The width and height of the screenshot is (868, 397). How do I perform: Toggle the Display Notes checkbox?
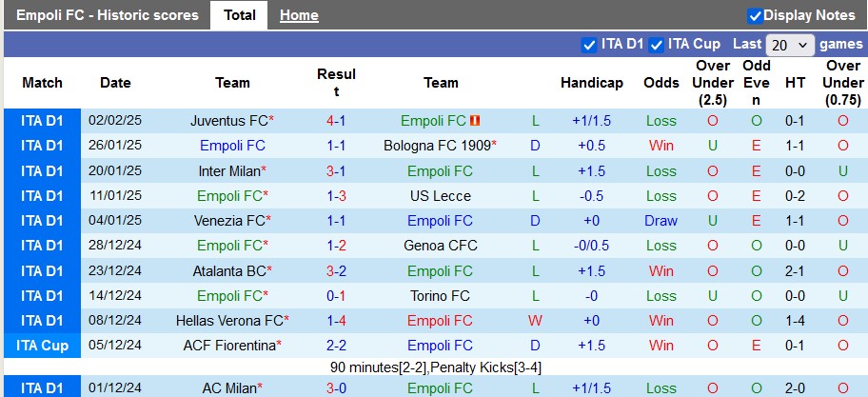755,15
